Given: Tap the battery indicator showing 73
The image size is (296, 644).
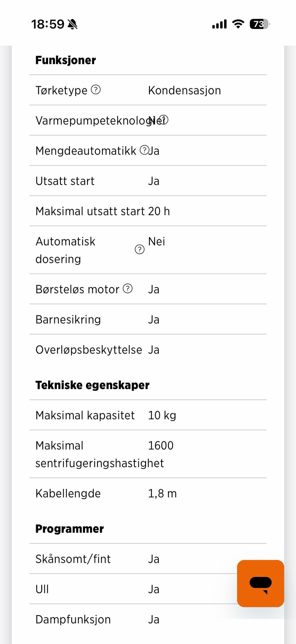Looking at the screenshot, I should pos(260,24).
